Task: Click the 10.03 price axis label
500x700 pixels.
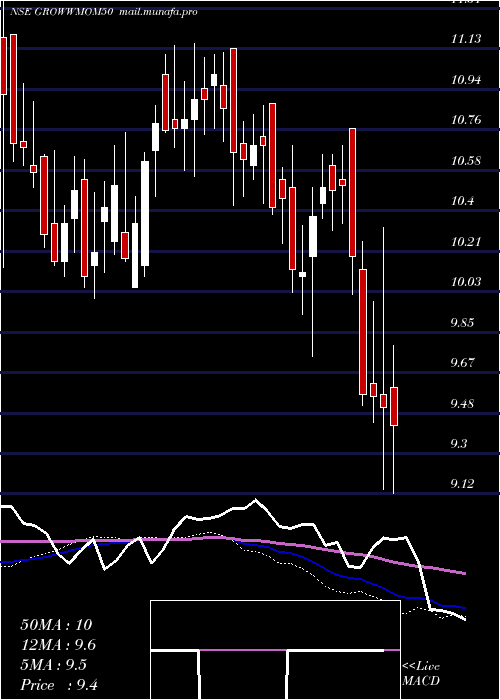Action: pyautogui.click(x=466, y=282)
